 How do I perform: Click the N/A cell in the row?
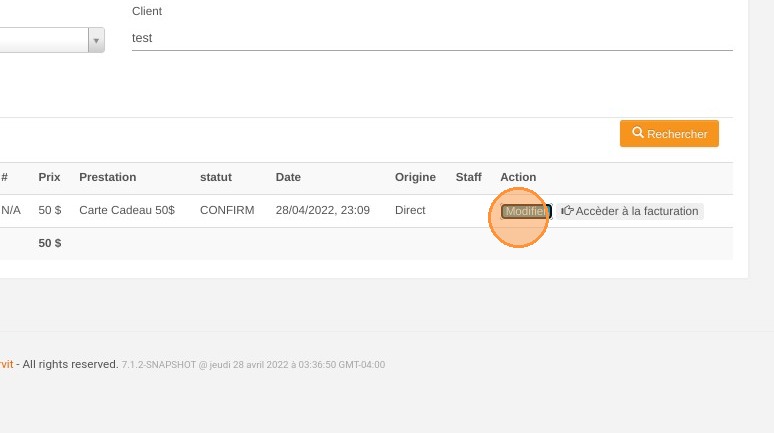point(11,210)
